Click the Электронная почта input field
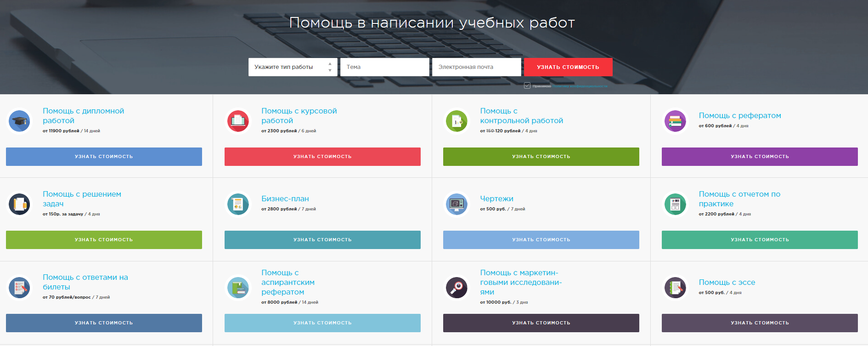The image size is (868, 346). click(477, 67)
